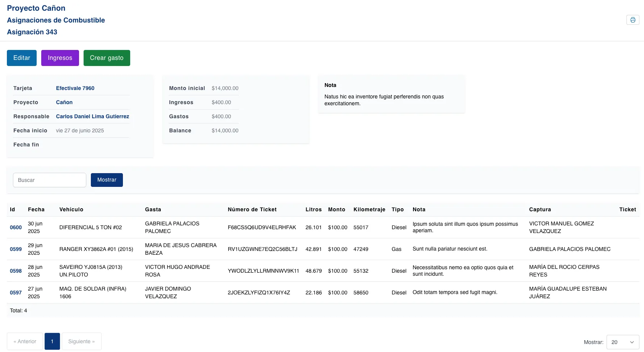Click the print icon button
Screen dimensions: 644x352
(x=633, y=20)
